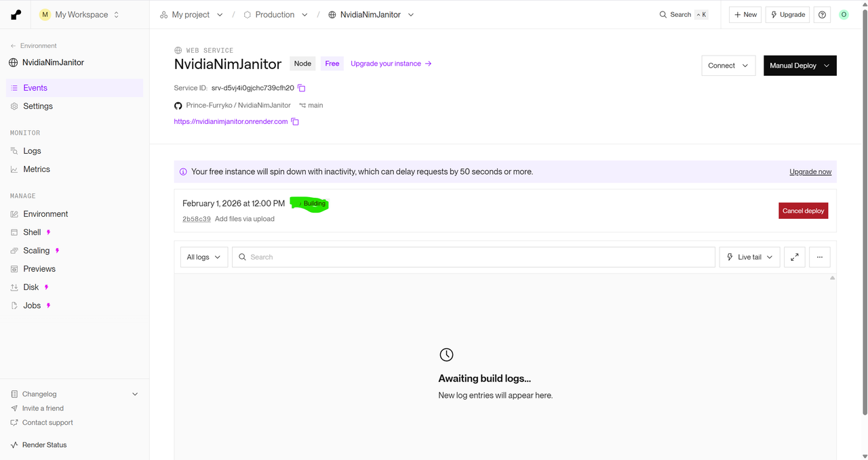Screen dimensions: 868x460
Task: Copy the Service ID
Action: point(302,88)
